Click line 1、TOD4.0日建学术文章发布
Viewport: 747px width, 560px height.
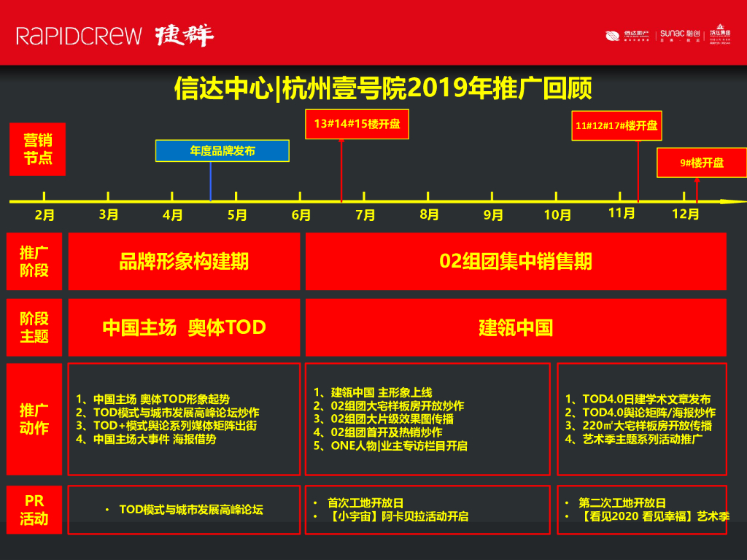(638, 399)
